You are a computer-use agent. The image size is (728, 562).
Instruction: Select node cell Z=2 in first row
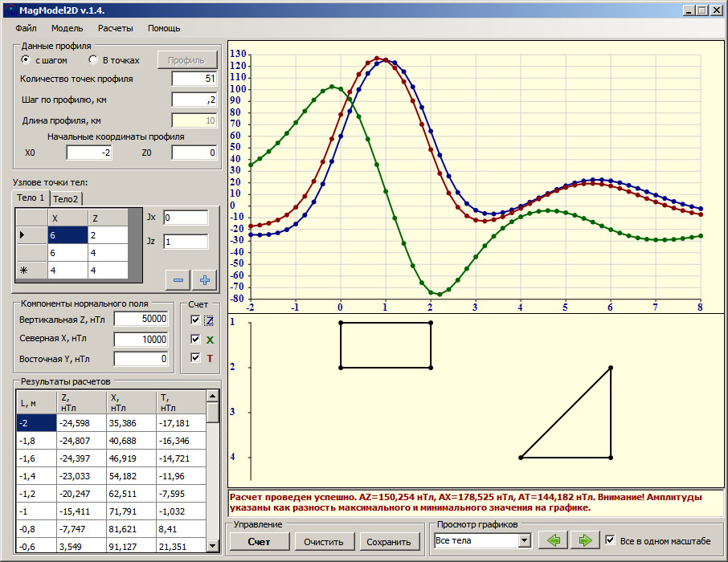tap(108, 234)
